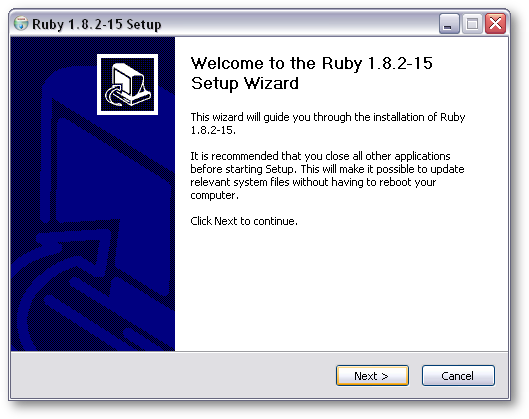Click the 'This wizard will guide you' sentence
The image size is (529, 419).
pyautogui.click(x=328, y=117)
